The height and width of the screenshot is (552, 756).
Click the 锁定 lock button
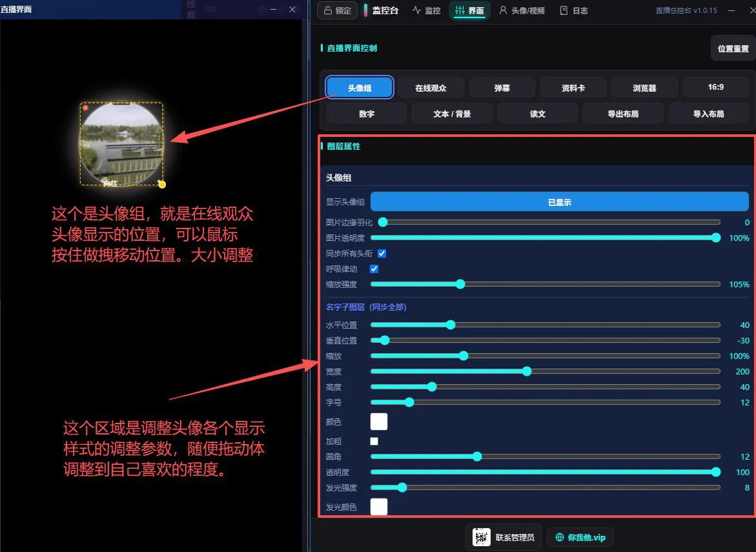(337, 10)
